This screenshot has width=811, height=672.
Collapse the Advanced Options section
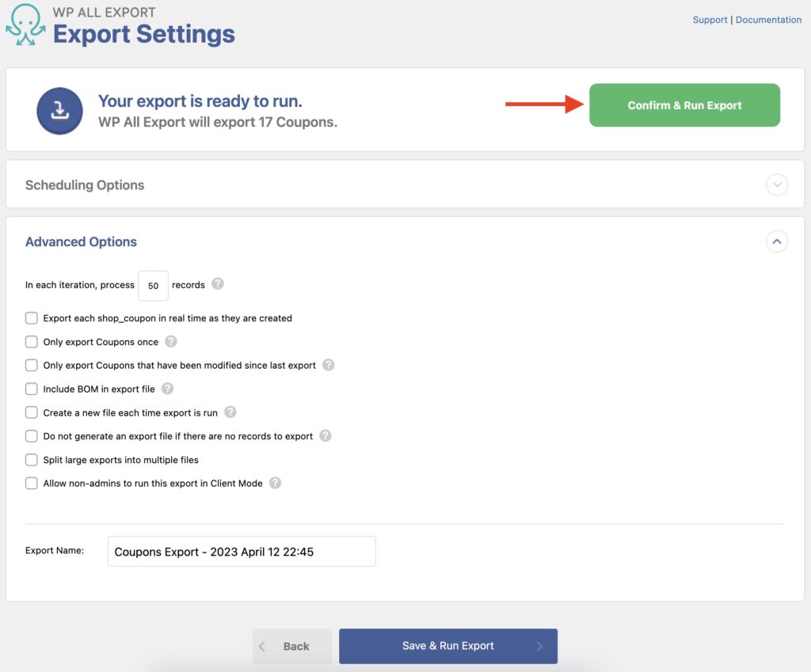tap(777, 241)
